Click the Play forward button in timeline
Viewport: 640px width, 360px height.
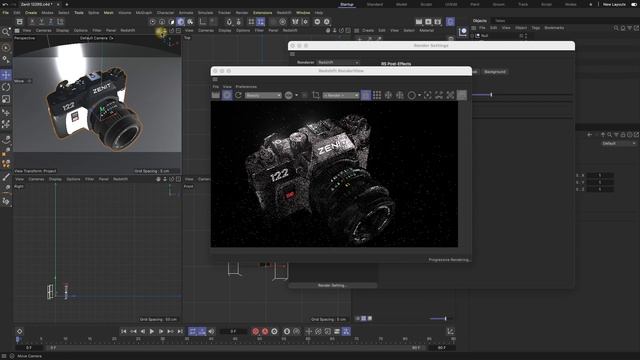[x=151, y=331]
